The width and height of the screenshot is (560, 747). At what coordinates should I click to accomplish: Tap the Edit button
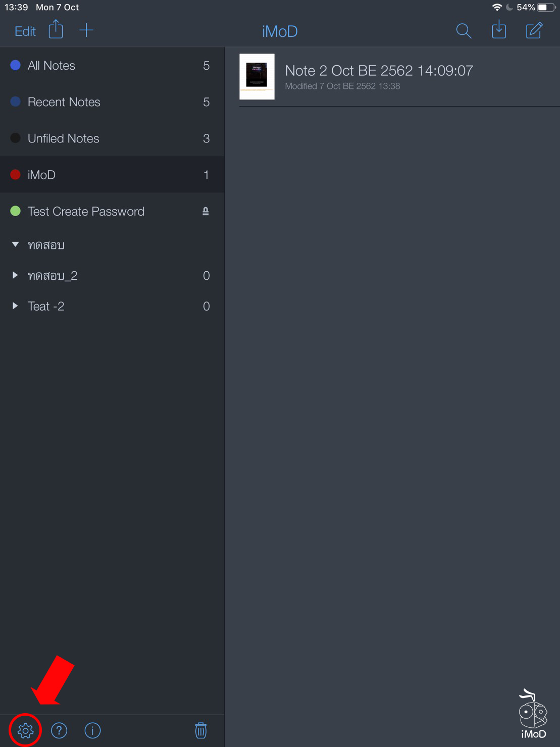point(25,31)
